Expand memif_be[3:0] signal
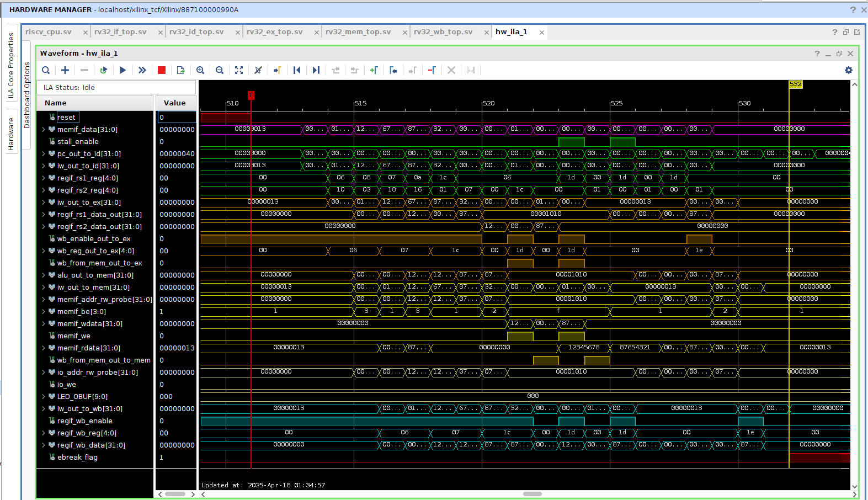This screenshot has height=500, width=868. pos(44,312)
